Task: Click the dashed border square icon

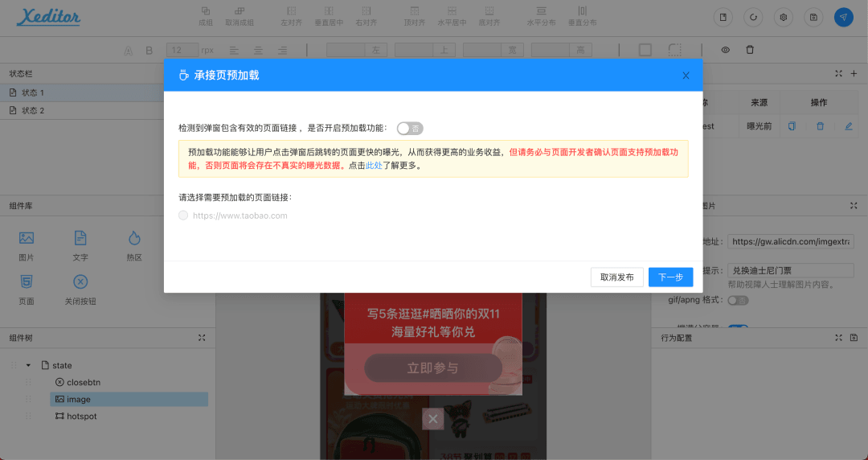Action: pyautogui.click(x=675, y=50)
